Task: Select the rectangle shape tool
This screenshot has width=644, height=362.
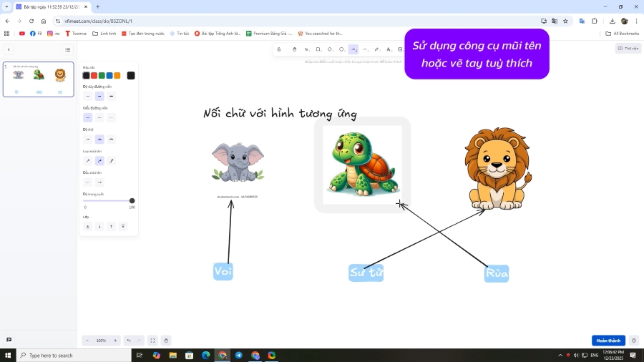Action: 318,49
